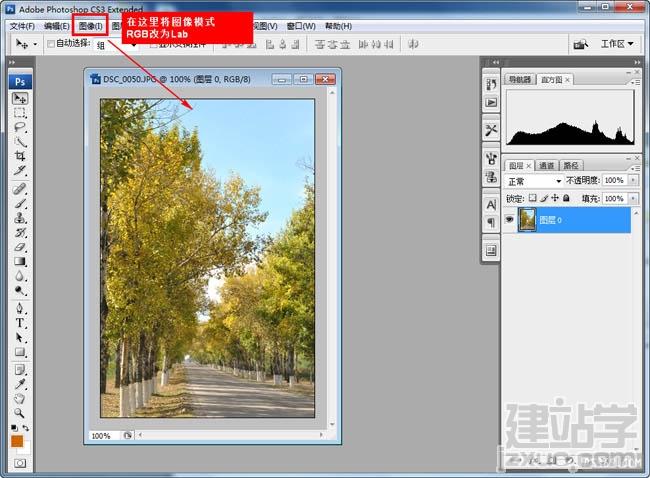Open the histogram panel options menu
650x478 pixels.
click(x=636, y=82)
